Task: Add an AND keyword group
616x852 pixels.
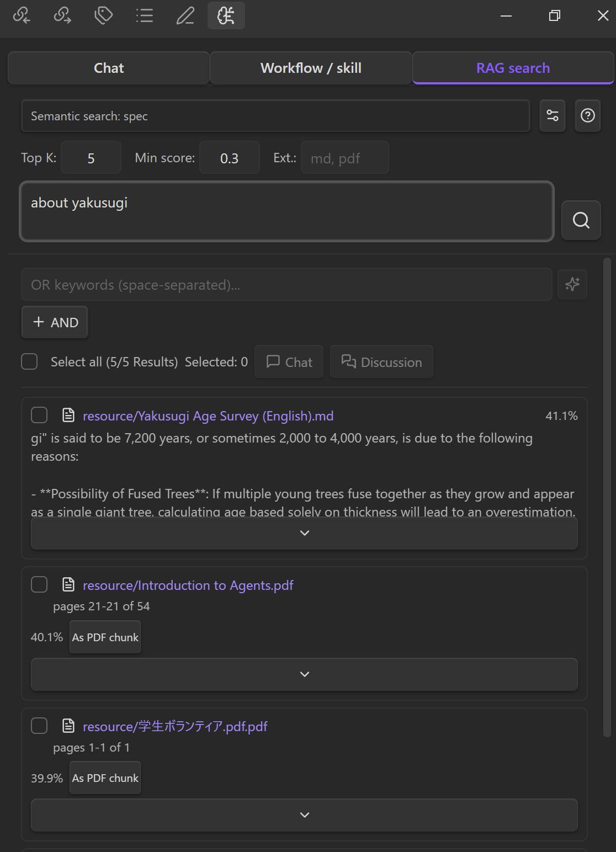Action: [x=55, y=322]
